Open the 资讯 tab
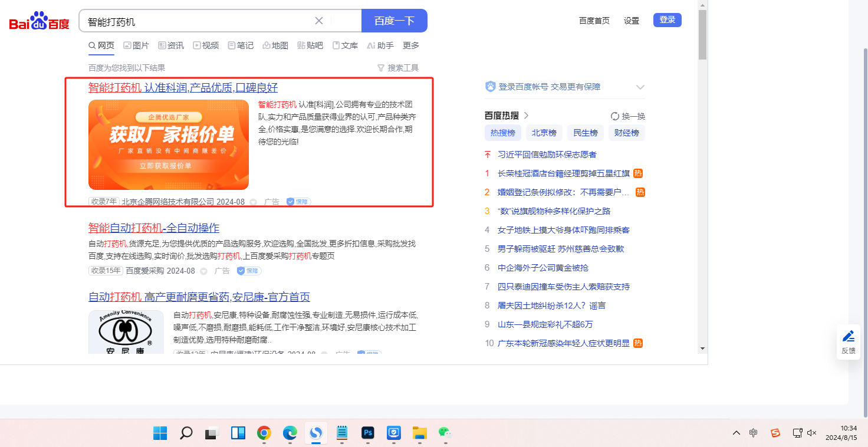This screenshot has width=868, height=447. [x=171, y=45]
